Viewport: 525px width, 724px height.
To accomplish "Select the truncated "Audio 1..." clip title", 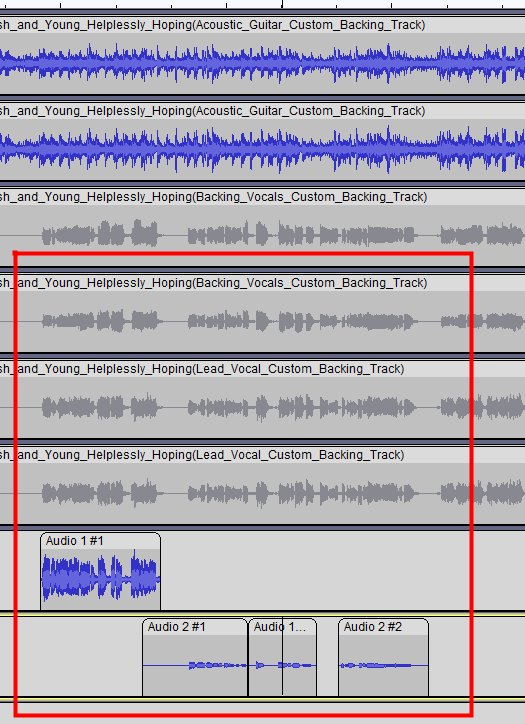I will pyautogui.click(x=283, y=627).
